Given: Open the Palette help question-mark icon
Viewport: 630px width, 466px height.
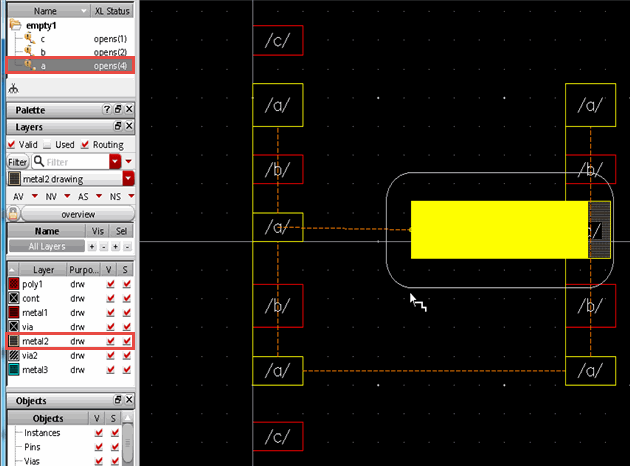Looking at the screenshot, I should 106,109.
